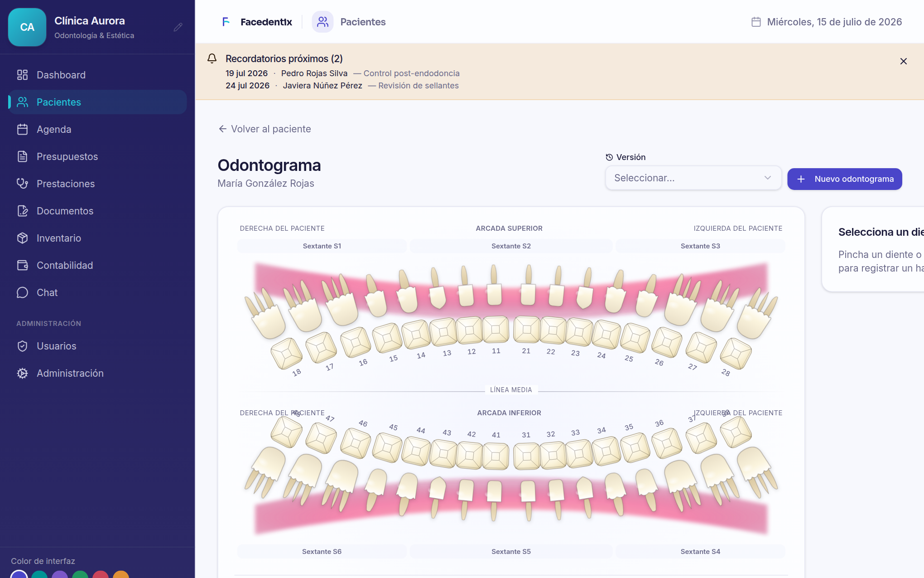Edit clinic info with the pencil icon
The width and height of the screenshot is (924, 578).
[178, 27]
